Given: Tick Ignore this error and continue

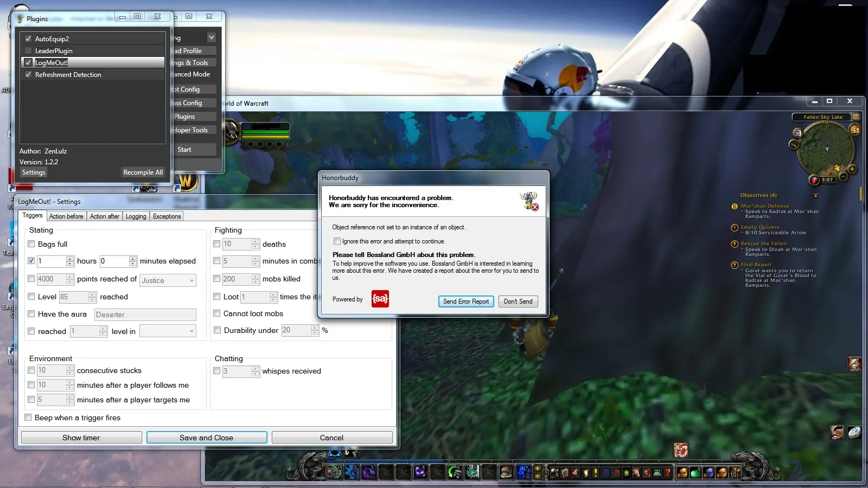Looking at the screenshot, I should pos(337,241).
